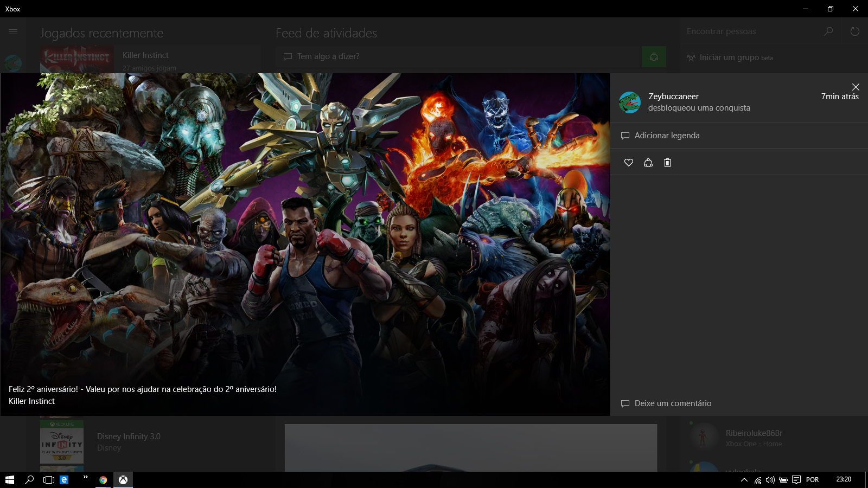Switch to Chrome from the taskbar

point(103,480)
